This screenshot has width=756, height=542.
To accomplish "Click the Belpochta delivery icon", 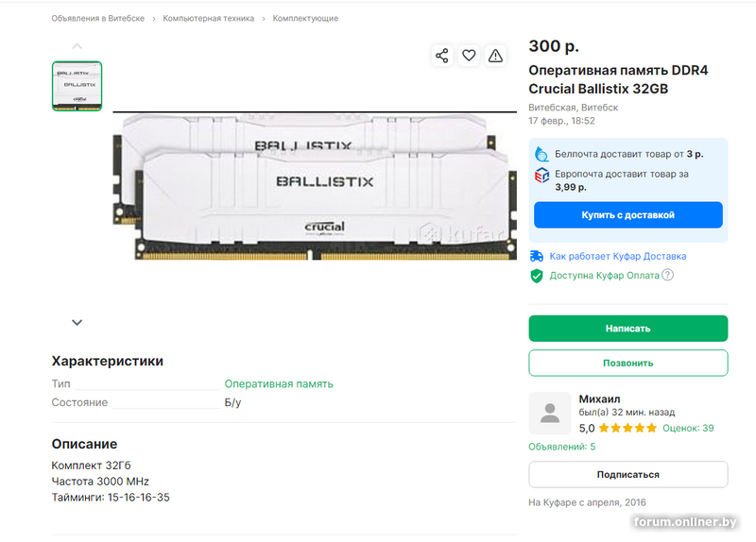I will [541, 154].
